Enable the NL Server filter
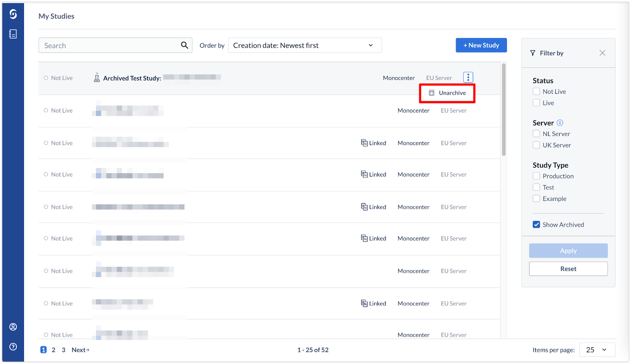631x364 pixels. coord(536,134)
